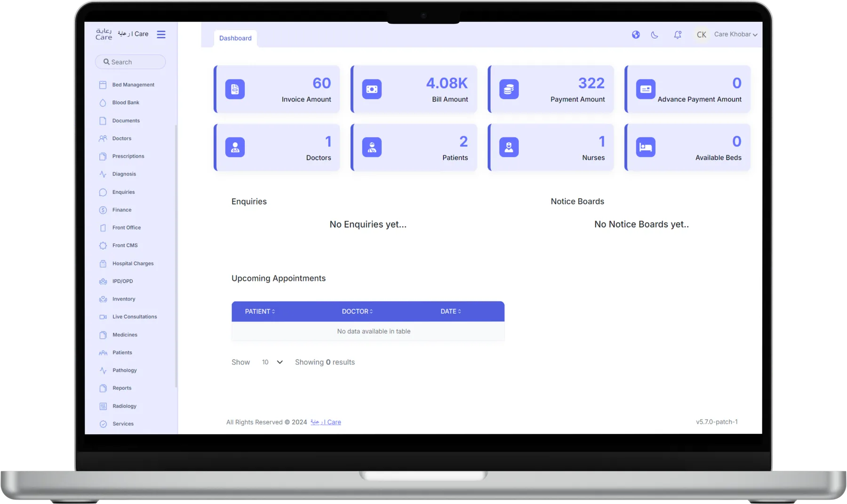Sort appointments by DATE column
Image resolution: width=847 pixels, height=504 pixels.
(451, 312)
